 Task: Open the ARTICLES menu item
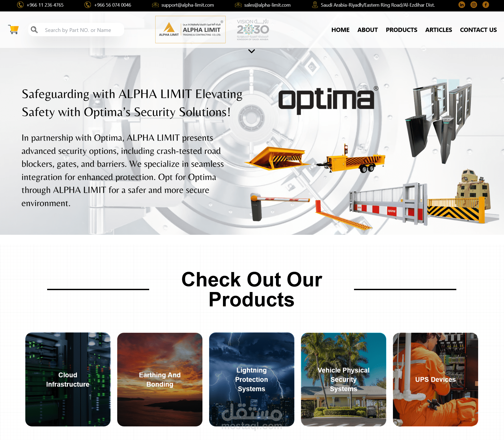coord(438,30)
